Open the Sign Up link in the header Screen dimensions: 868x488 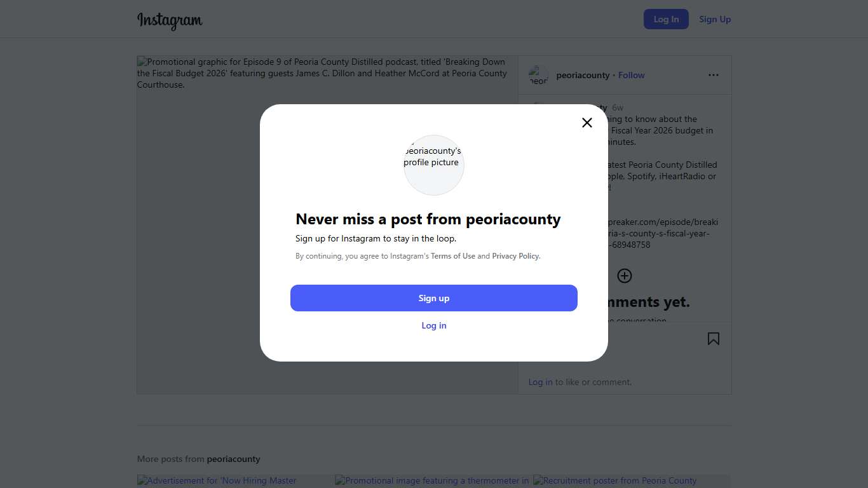(x=715, y=19)
